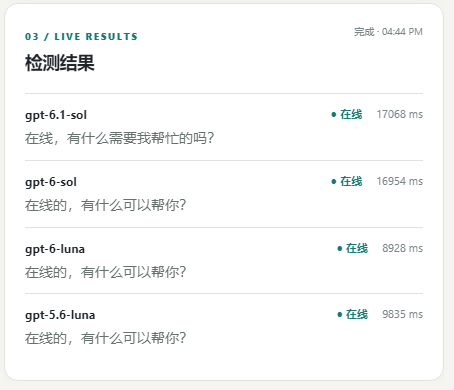
Task: Select the gpt-6.1-sol model name
Action: point(56,115)
